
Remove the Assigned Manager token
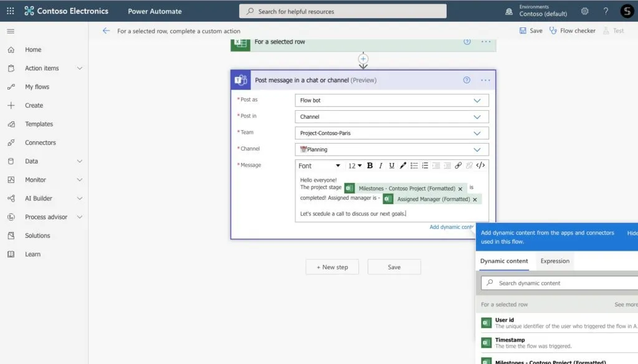coord(475,200)
